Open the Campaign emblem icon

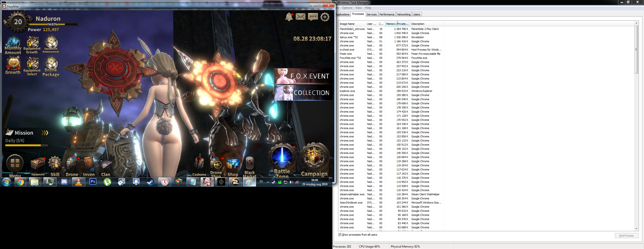pos(314,158)
